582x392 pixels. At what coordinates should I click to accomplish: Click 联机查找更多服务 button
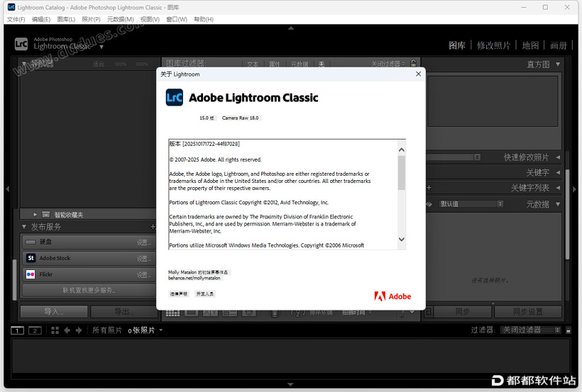coord(89,290)
